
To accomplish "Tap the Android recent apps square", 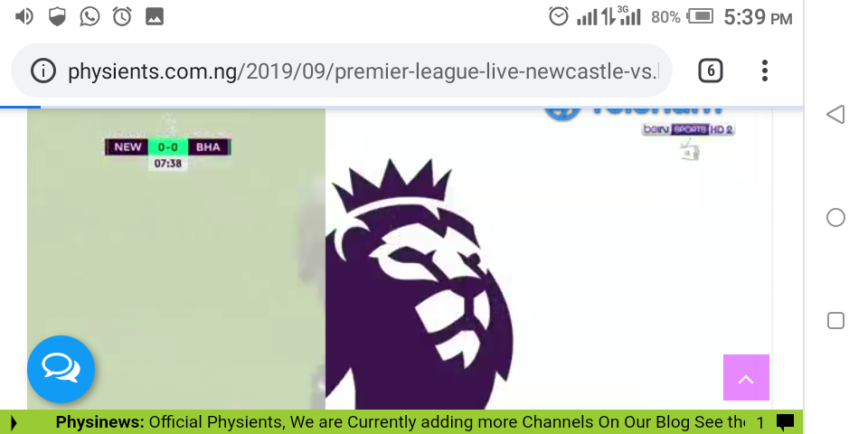I will click(x=835, y=320).
